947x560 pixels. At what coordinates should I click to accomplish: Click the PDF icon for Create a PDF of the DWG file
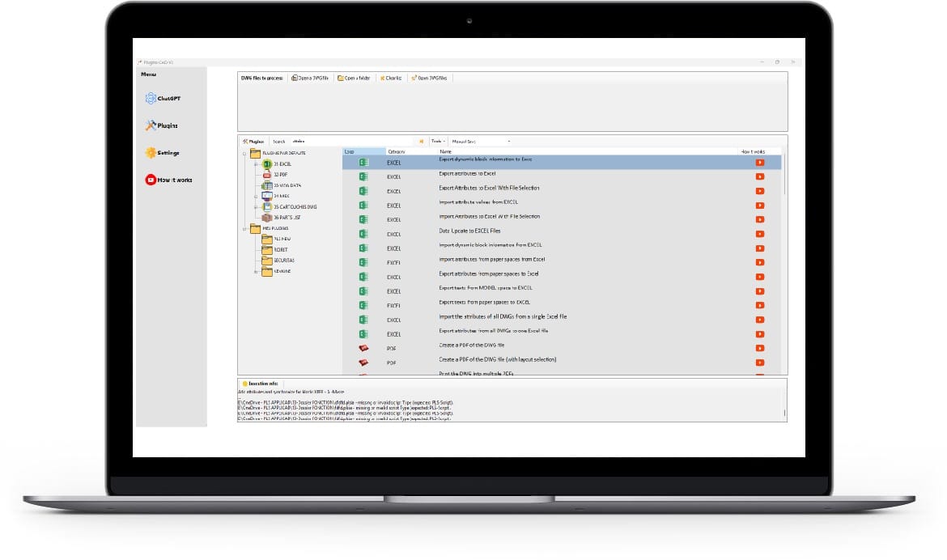click(x=363, y=348)
